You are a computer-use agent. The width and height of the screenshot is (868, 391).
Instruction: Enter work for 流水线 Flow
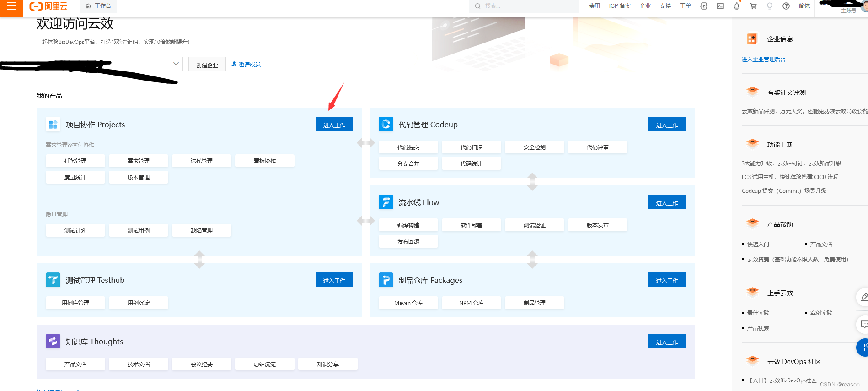click(667, 202)
